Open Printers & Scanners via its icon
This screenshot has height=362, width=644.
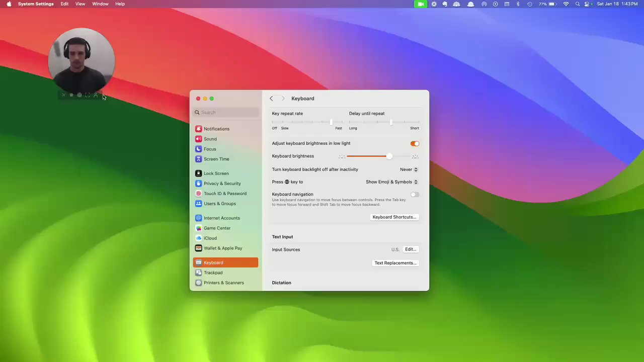199,283
